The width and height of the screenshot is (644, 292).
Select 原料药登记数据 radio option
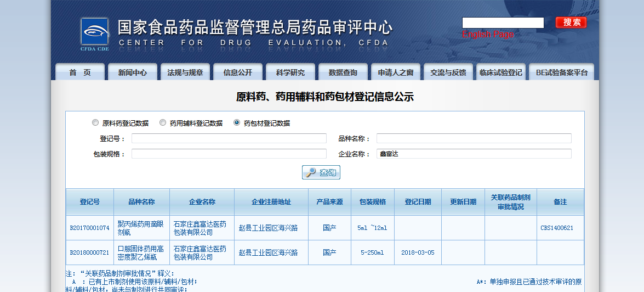pos(96,123)
